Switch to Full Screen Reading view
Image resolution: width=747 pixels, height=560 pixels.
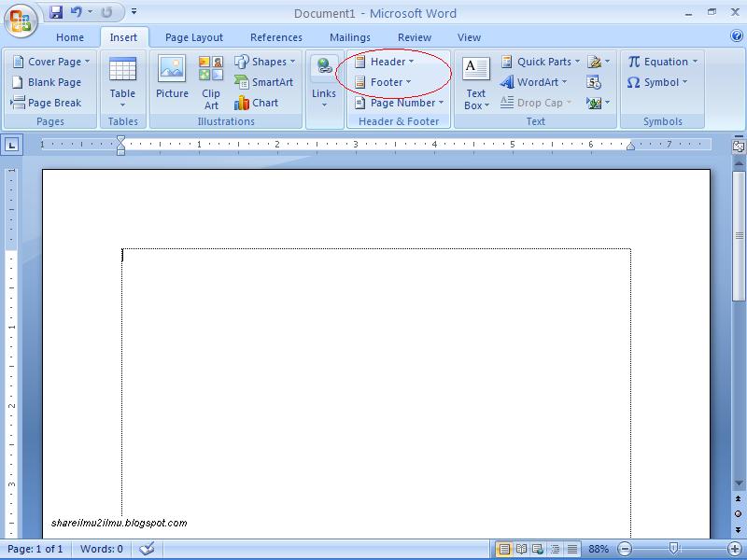pos(521,549)
